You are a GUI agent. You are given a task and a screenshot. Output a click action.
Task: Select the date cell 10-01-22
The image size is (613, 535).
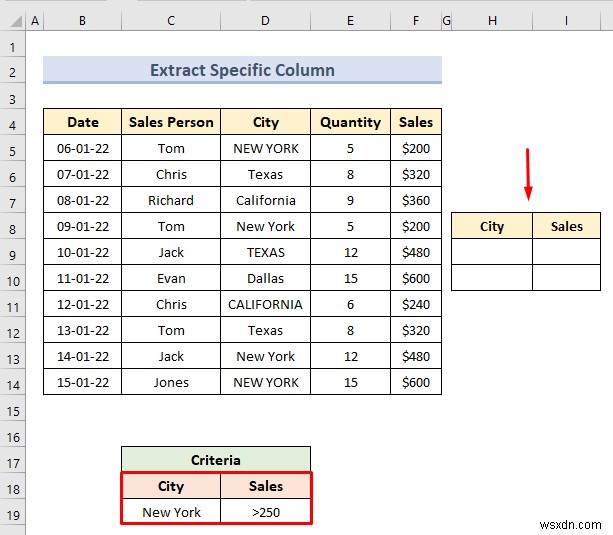coord(82,252)
